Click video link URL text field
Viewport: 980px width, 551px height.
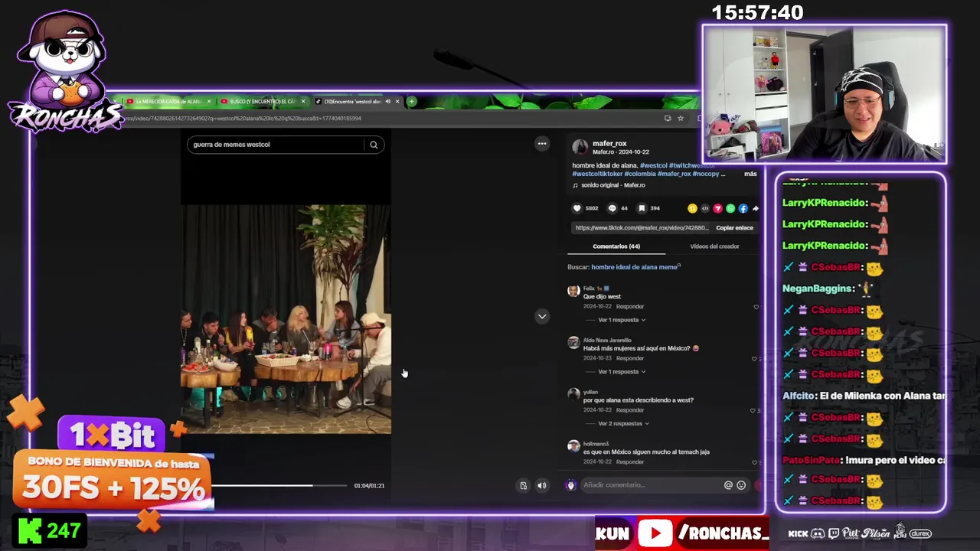pyautogui.click(x=642, y=228)
